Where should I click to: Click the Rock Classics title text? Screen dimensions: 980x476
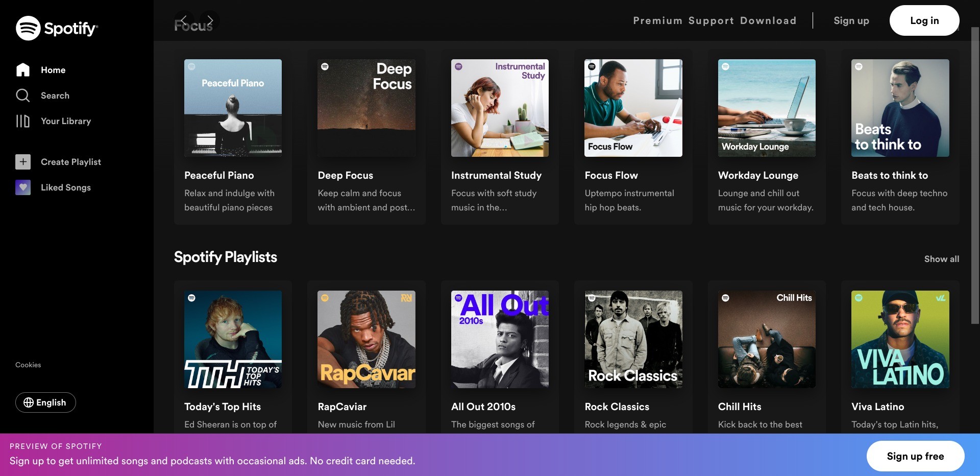tap(617, 407)
